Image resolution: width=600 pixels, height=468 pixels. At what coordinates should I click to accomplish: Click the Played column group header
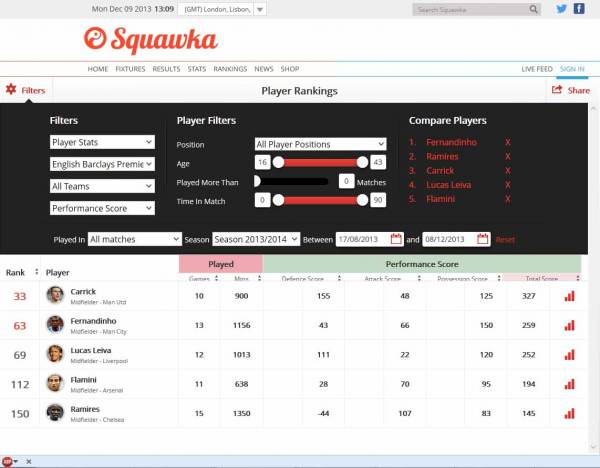tap(221, 264)
